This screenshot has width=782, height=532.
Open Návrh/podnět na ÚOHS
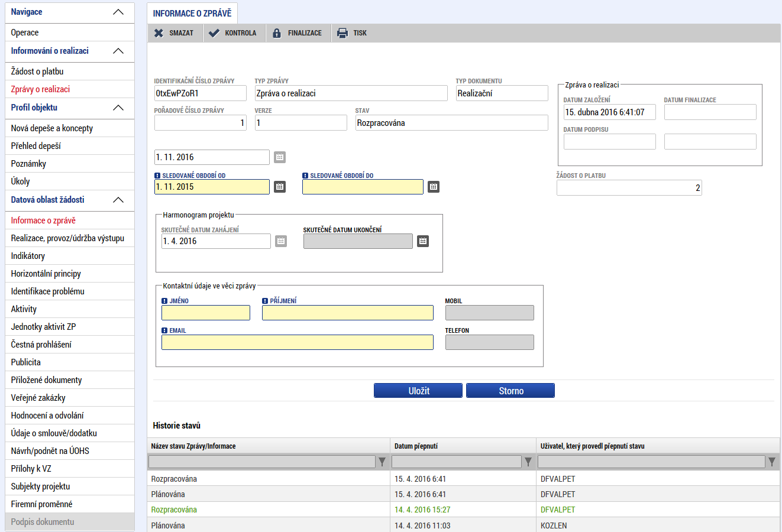[x=70, y=451]
